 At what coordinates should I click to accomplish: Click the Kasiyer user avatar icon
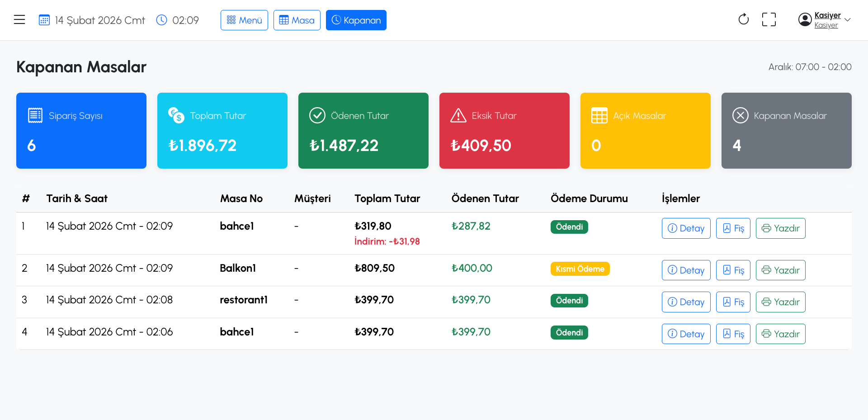tap(805, 19)
